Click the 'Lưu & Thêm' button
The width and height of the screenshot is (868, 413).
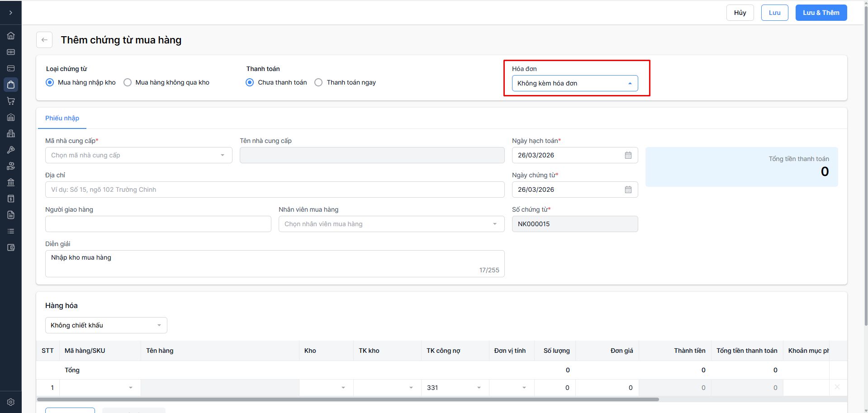point(821,13)
